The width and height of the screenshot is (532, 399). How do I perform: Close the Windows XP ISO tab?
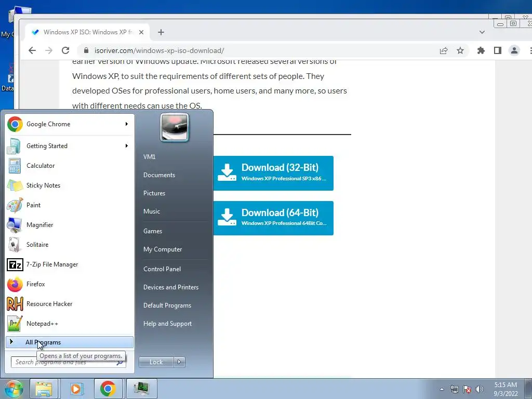coord(141,32)
